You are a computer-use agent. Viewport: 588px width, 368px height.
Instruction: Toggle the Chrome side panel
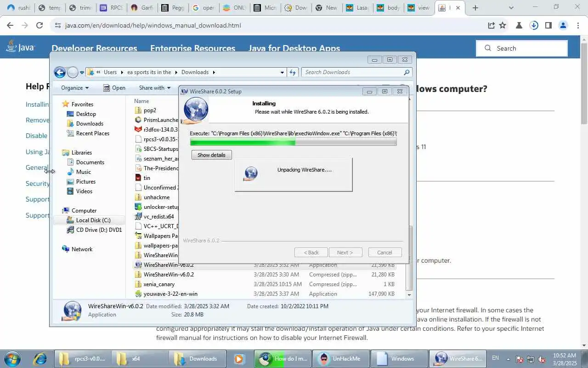tap(548, 25)
